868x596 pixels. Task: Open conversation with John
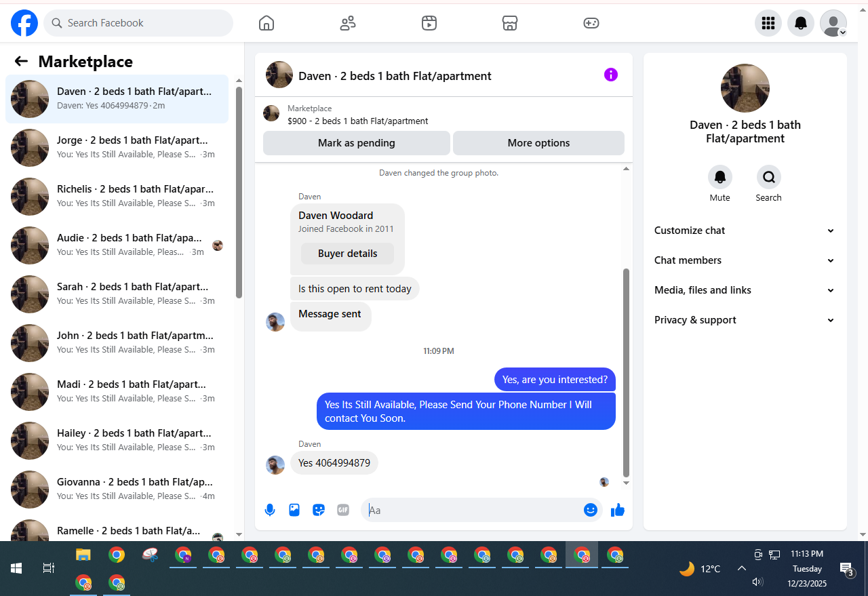pos(117,343)
